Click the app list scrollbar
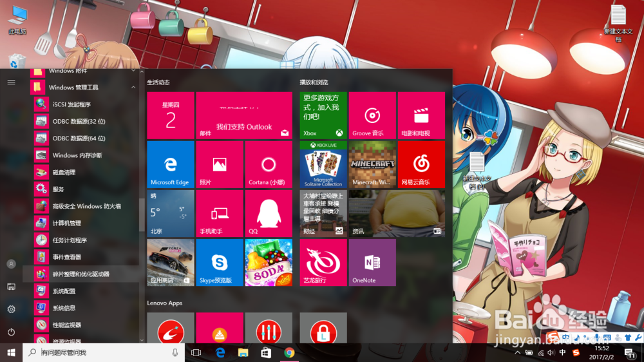The image size is (644, 362). coord(142,215)
